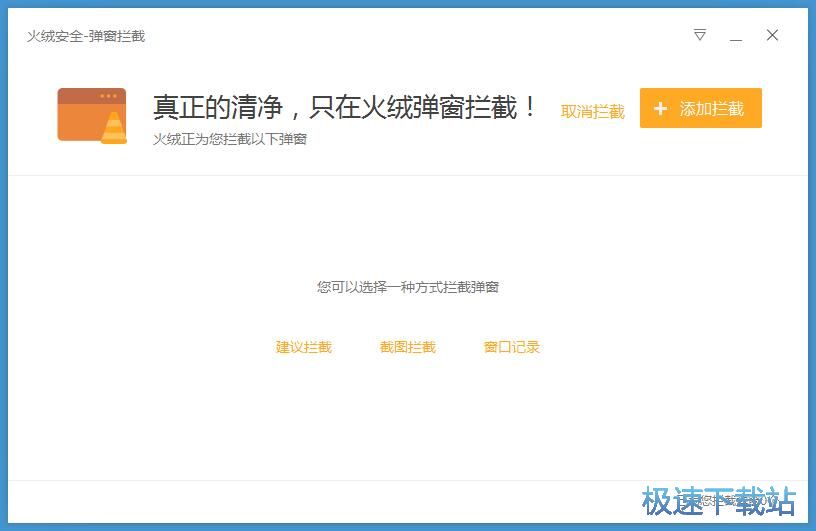816x531 pixels.
Task: Click the window title 火绒安全-弹窗拦截
Action: (x=86, y=36)
